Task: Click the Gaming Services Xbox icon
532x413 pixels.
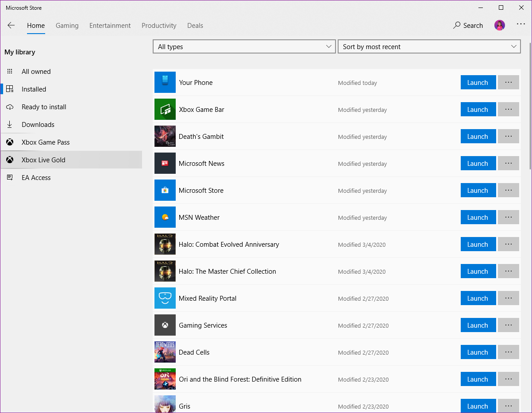Action: click(x=165, y=325)
